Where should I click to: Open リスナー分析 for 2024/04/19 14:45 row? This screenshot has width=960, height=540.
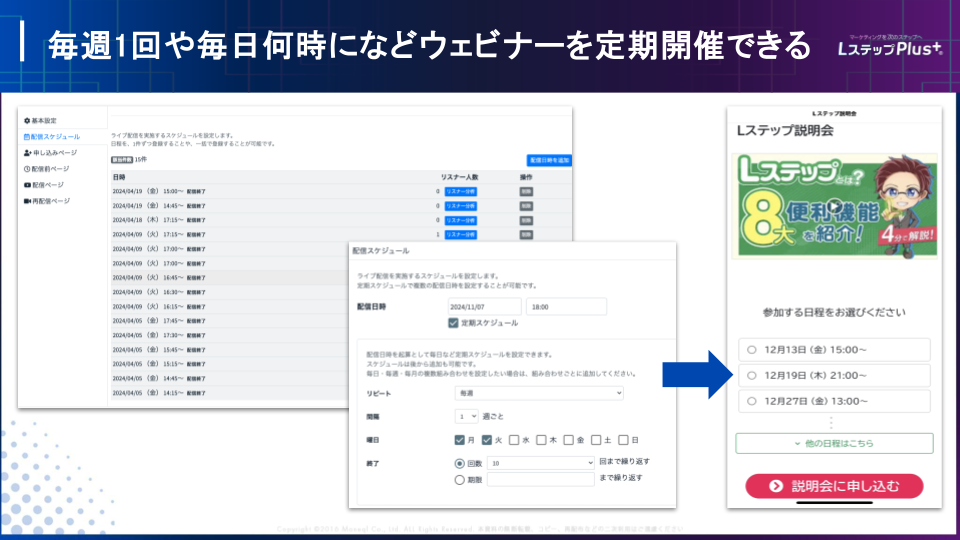click(460, 206)
